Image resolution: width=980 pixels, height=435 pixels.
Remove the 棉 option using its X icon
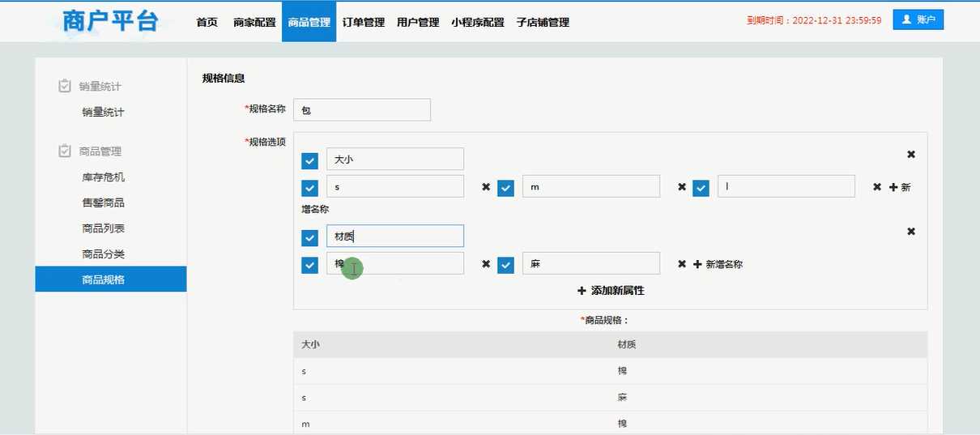pyautogui.click(x=486, y=264)
